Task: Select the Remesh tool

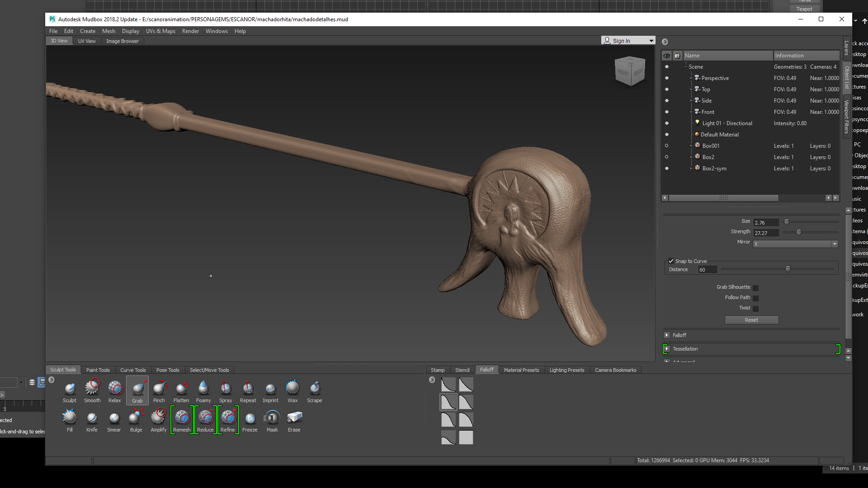Action: pyautogui.click(x=182, y=421)
